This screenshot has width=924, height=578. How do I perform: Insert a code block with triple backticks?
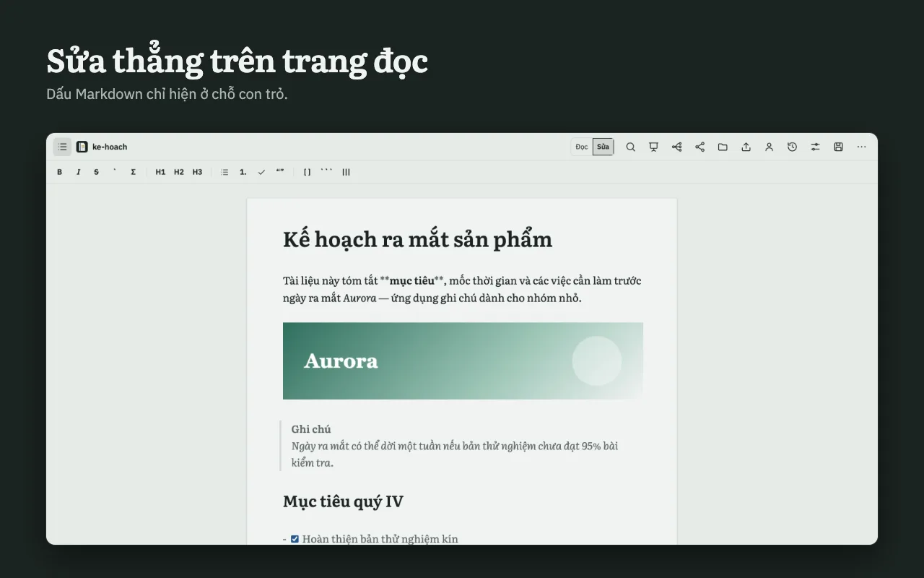pyautogui.click(x=327, y=172)
